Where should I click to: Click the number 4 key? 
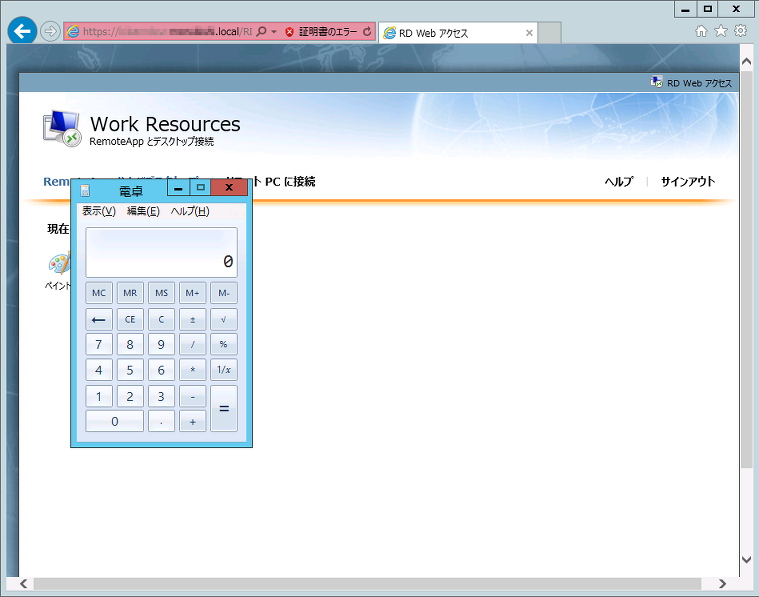click(99, 370)
